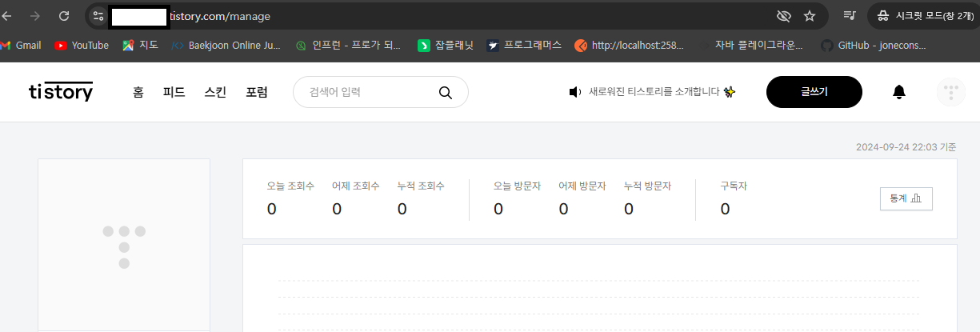The image size is (980, 332).
Task: Open the 인프런 bookmark
Action: [x=348, y=46]
